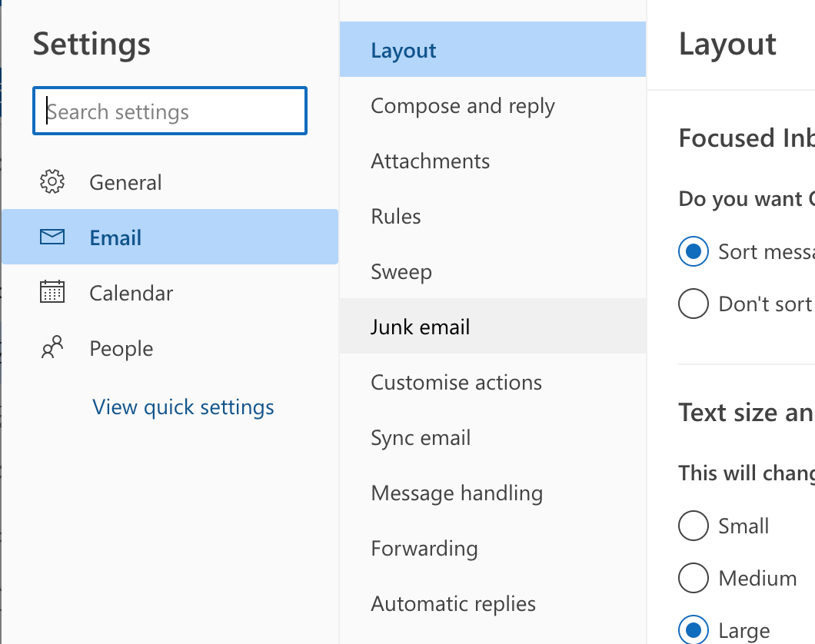Set text size to Small

[x=694, y=526]
